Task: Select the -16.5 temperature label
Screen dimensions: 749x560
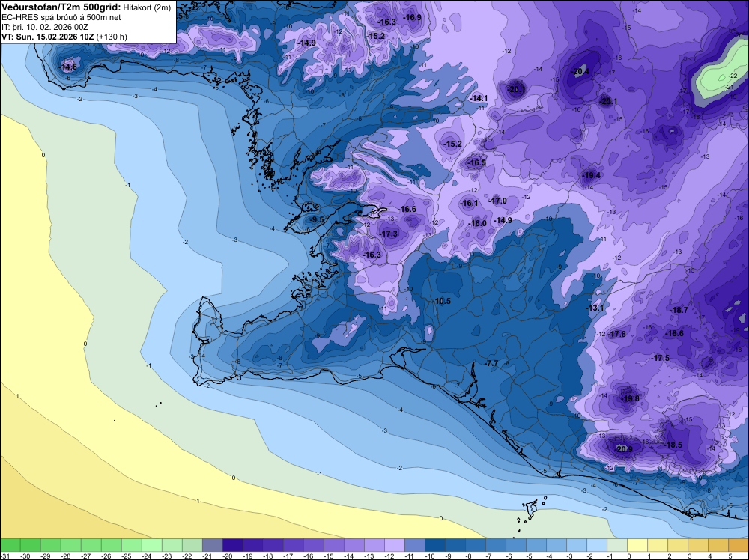Action: [x=476, y=162]
